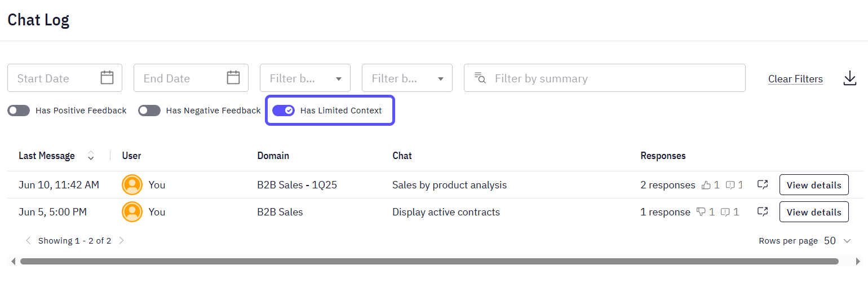Click 'Jun 10, 11:42 AM' cell

click(x=59, y=185)
